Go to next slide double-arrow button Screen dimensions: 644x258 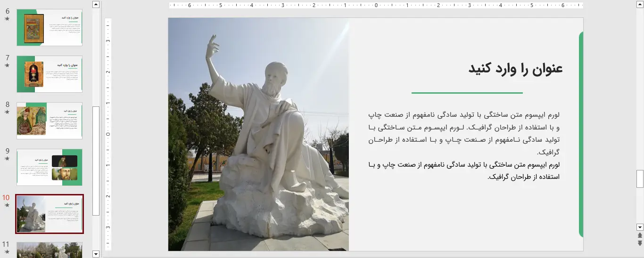[640, 243]
